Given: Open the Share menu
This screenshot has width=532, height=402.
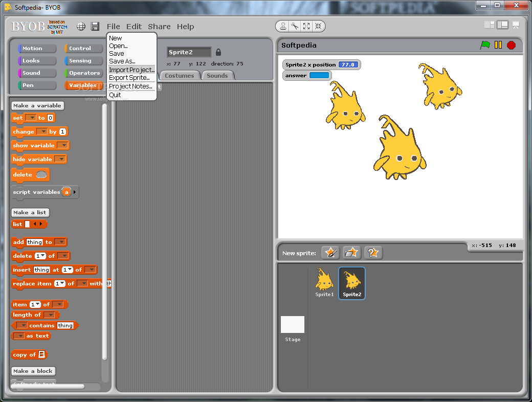Looking at the screenshot, I should (159, 27).
